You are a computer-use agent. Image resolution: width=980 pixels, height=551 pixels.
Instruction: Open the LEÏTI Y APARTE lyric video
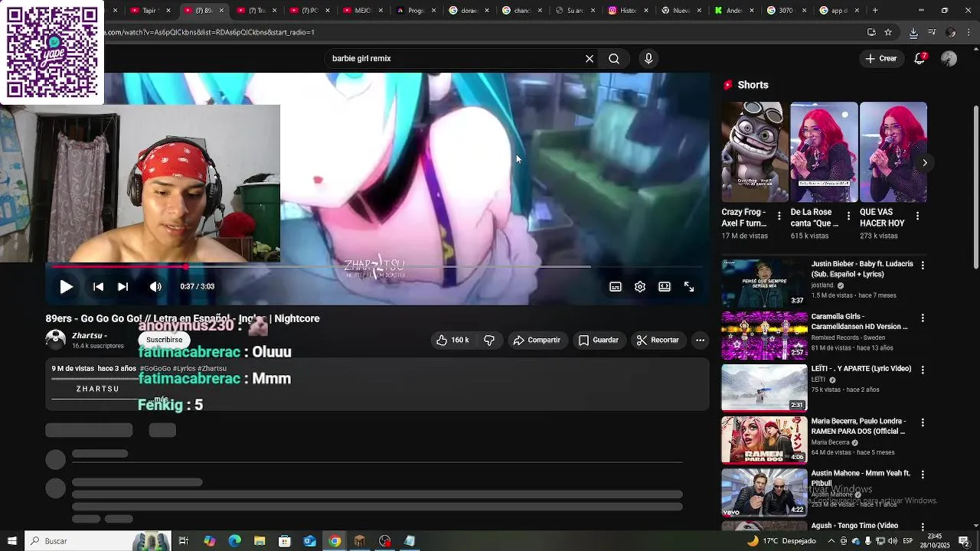coord(861,369)
